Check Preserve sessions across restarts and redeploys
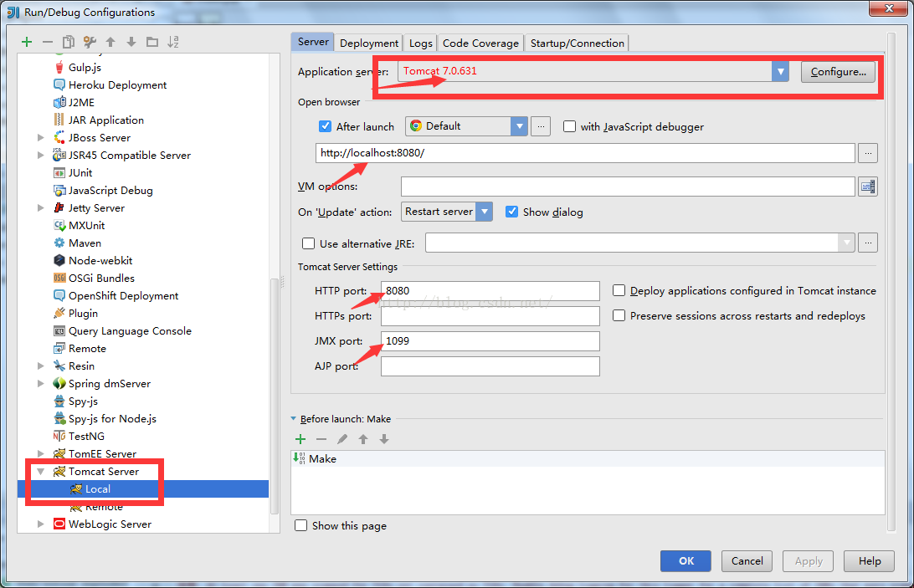Viewport: 914px width, 588px height. tap(619, 315)
